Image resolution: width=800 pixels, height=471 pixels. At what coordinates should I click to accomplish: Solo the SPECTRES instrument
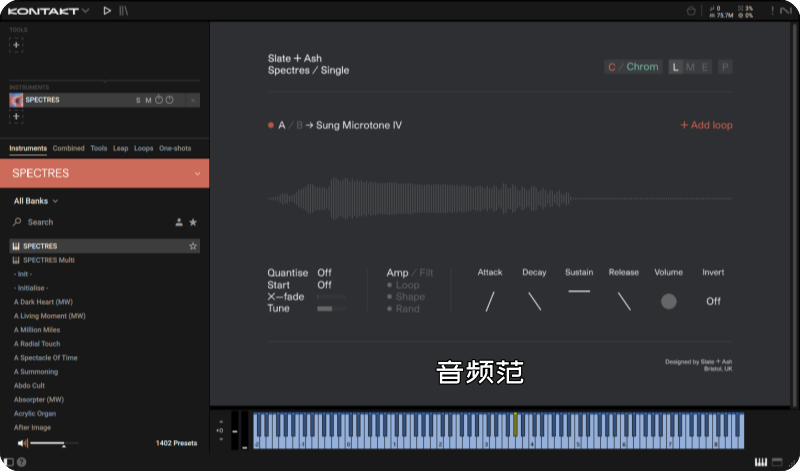[138, 100]
